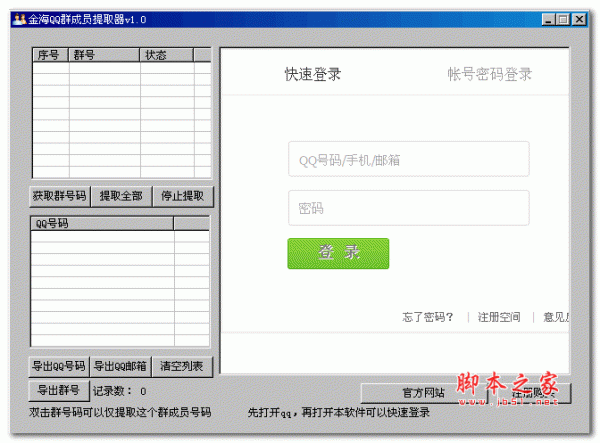The height and width of the screenshot is (443, 600).
Task: Select the 群号 column header
Action: click(x=104, y=55)
